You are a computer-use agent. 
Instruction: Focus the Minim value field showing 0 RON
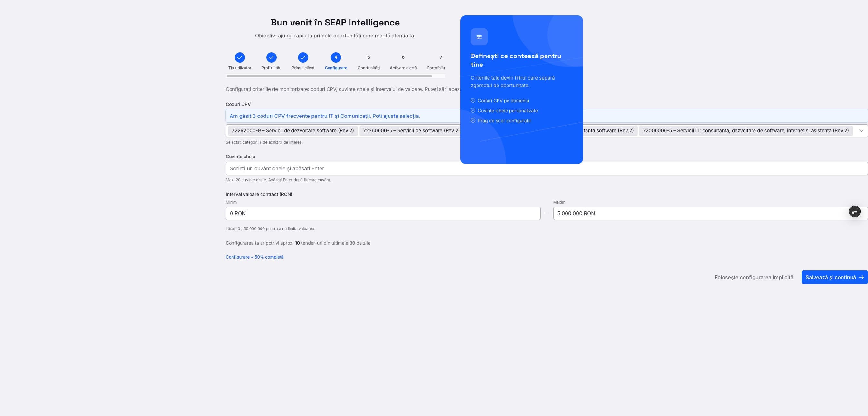click(x=383, y=213)
